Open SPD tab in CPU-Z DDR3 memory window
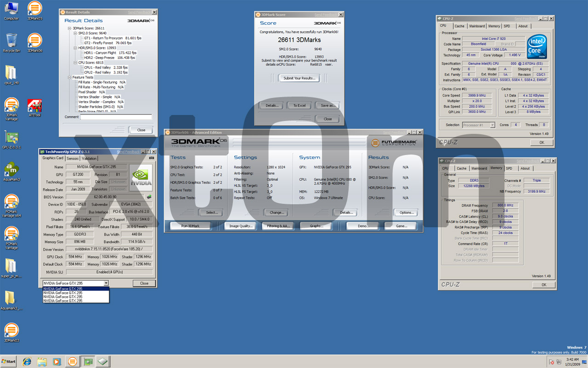The image size is (588, 368). (509, 168)
